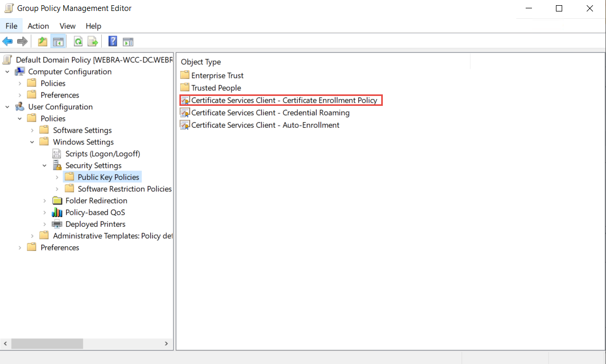This screenshot has height=364, width=606.
Task: Collapse the Security Settings tree node
Action: (x=45, y=166)
